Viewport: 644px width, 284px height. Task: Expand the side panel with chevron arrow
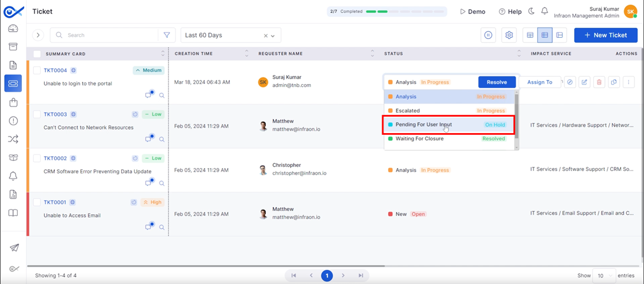[38, 35]
